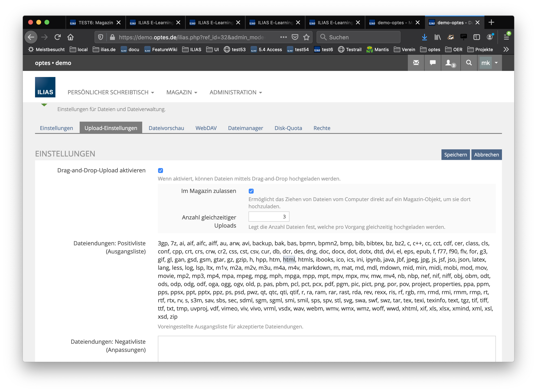537x392 pixels.
Task: Switch to the Dateivorschau tab
Action: point(166,128)
